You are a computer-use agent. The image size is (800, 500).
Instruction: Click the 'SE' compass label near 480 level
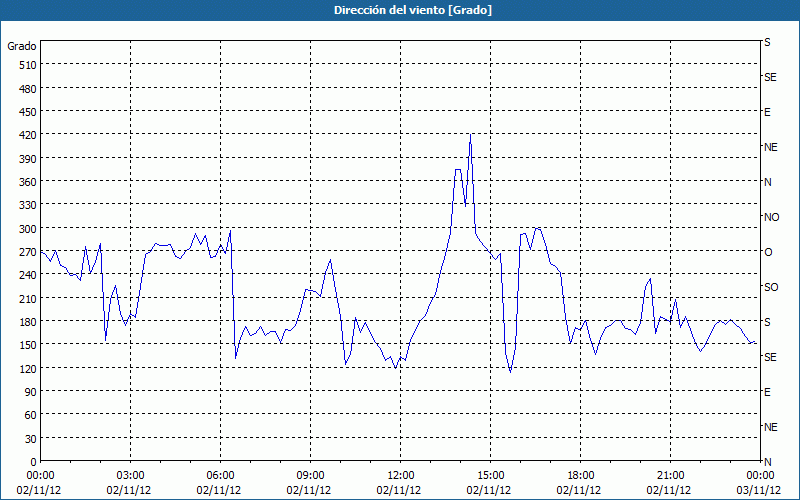(770, 77)
